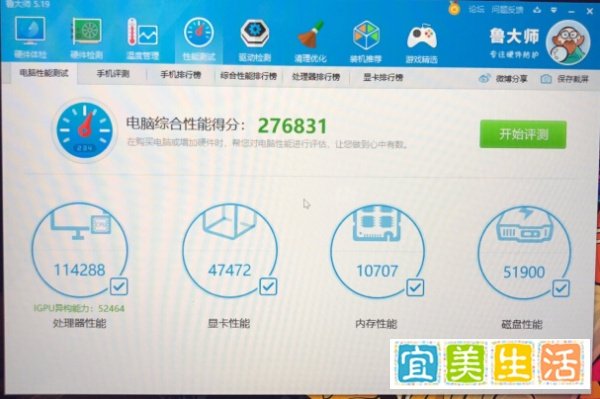This screenshot has width=600, height=399.
Task: Click the iGPU异构能力: 52464 text
Action: (79, 308)
